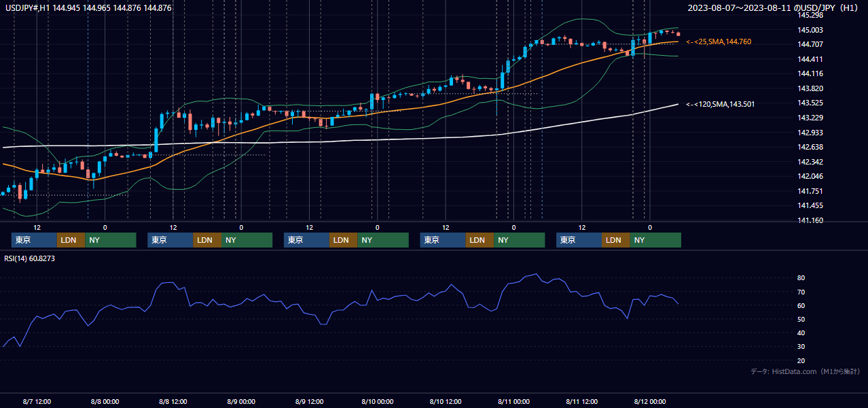This screenshot has height=408, width=868.
Task: Click the leftmost 東京 session block
Action: point(34,240)
